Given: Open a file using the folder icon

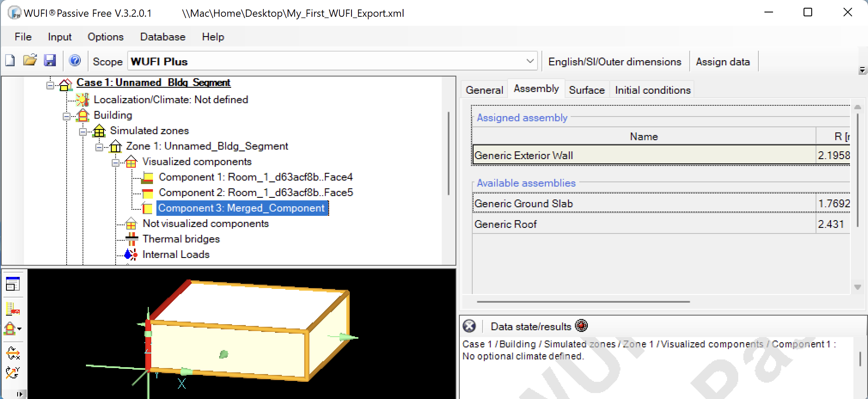Looking at the screenshot, I should [x=30, y=61].
